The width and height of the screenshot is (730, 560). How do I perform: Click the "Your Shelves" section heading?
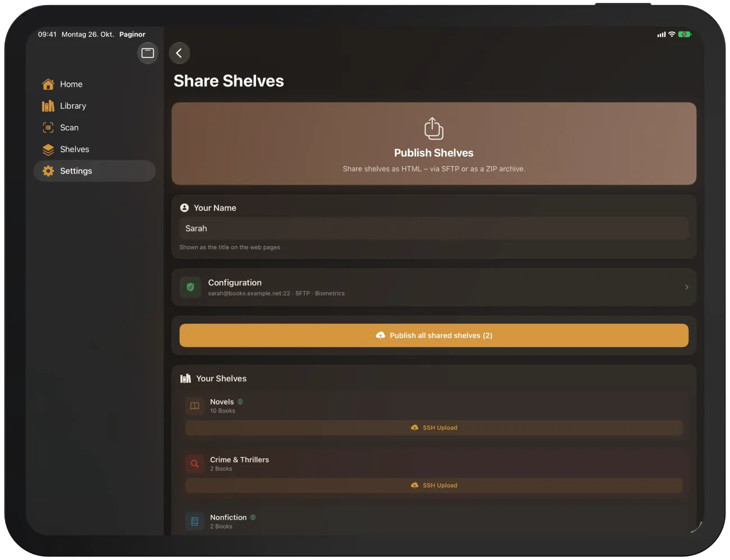click(221, 379)
